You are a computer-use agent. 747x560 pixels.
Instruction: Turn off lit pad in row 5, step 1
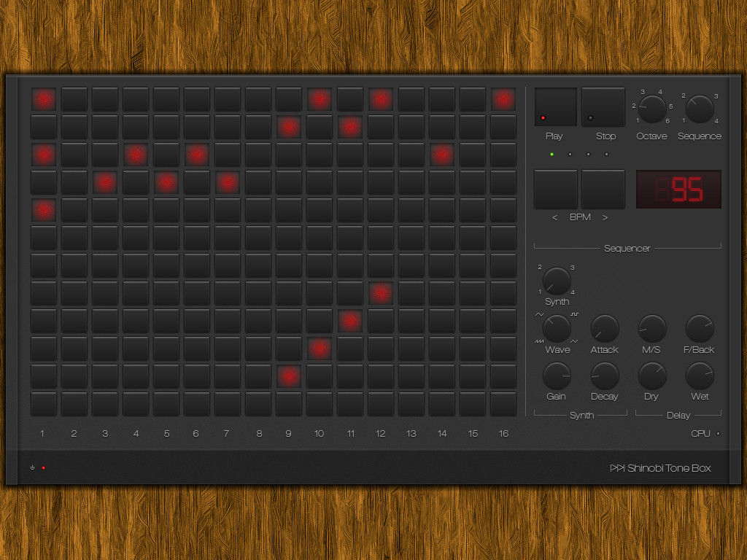click(44, 210)
